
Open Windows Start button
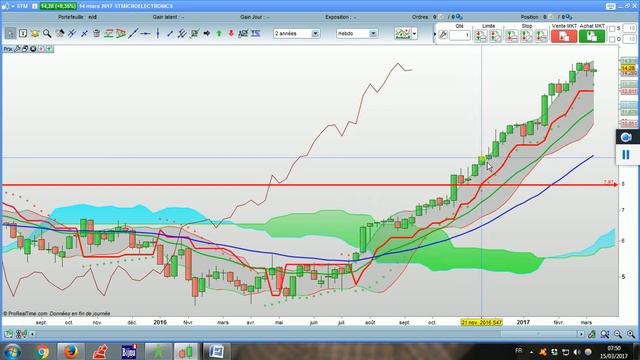coord(12,352)
